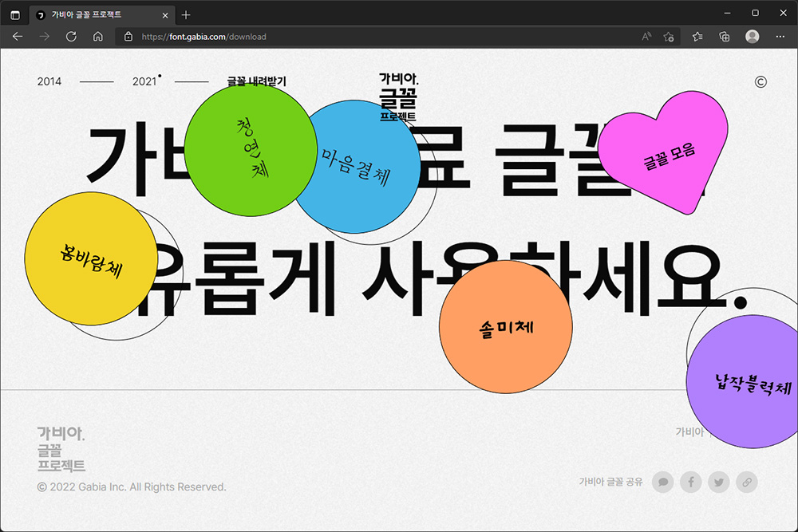Activate the Read Aloud icon
The height and width of the screenshot is (532, 798).
click(646, 37)
